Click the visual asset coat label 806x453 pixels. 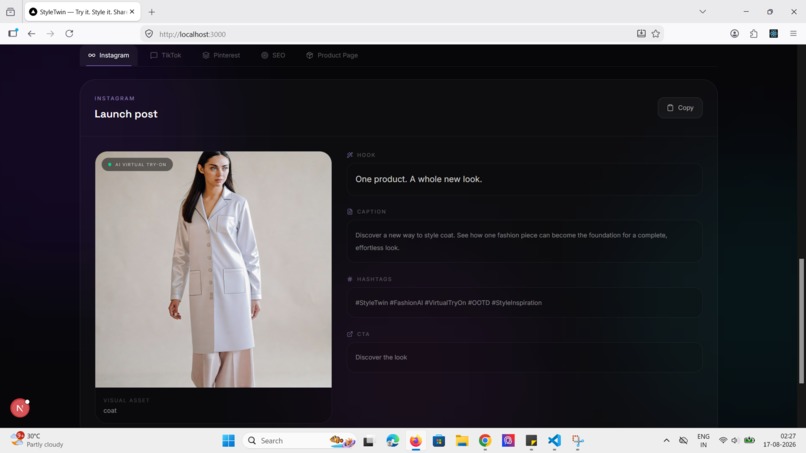click(110, 410)
